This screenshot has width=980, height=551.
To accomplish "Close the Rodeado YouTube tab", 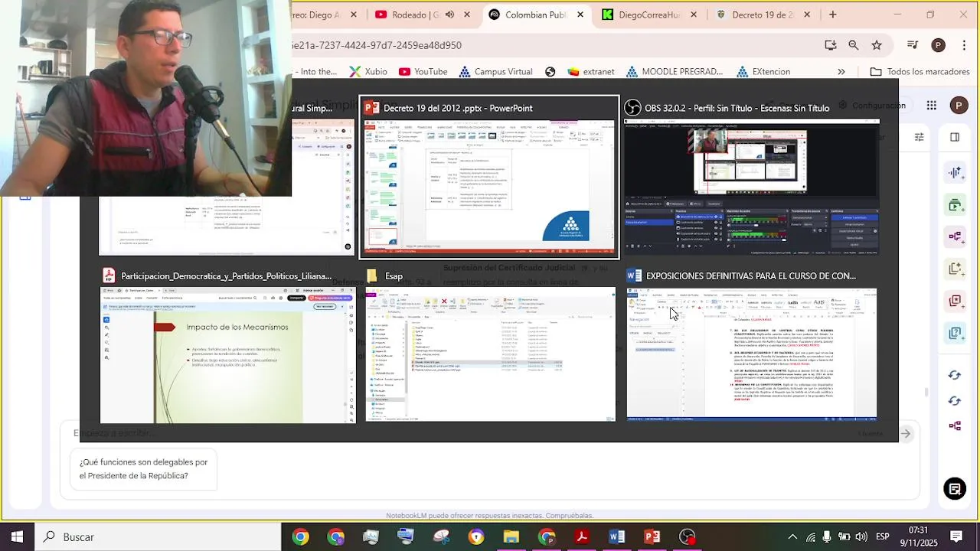I will click(467, 15).
